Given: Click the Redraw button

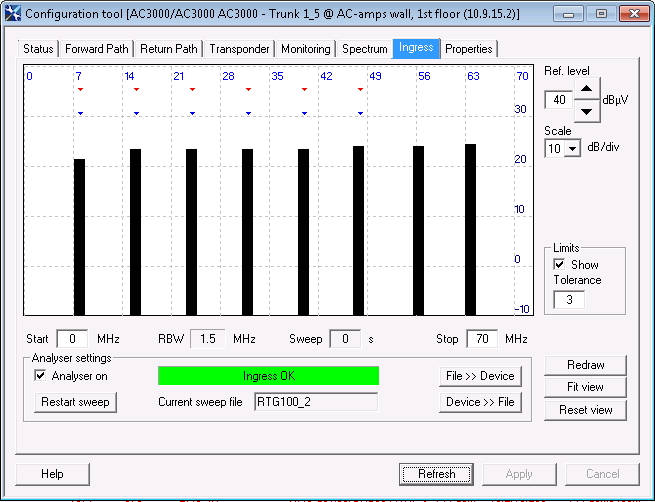Looking at the screenshot, I should tap(585, 365).
